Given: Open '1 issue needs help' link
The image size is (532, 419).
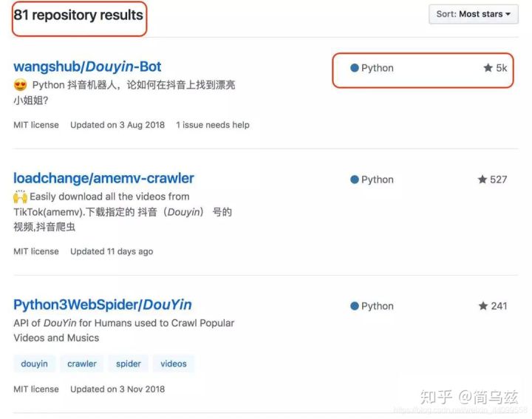Looking at the screenshot, I should (213, 125).
